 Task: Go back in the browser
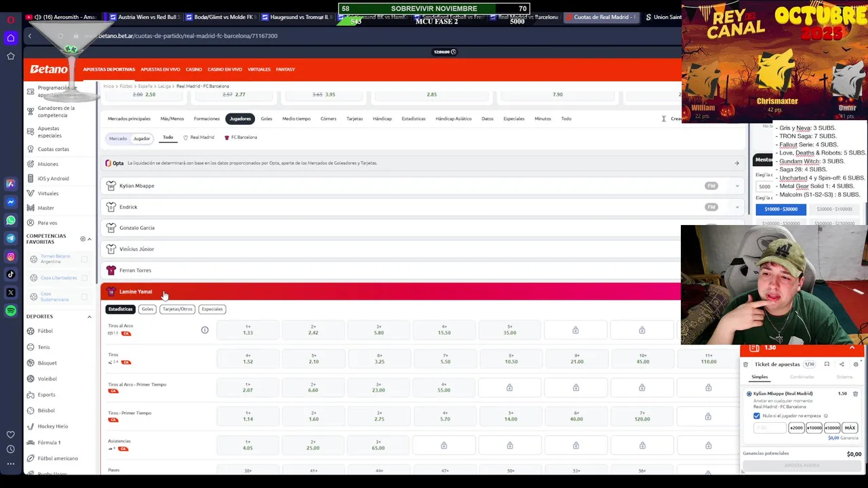click(30, 36)
